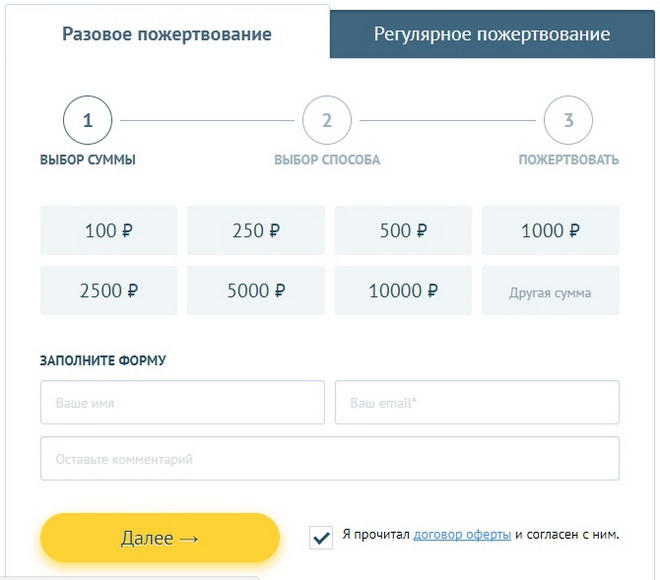Click the Другая сумма custom amount field

coord(550,293)
